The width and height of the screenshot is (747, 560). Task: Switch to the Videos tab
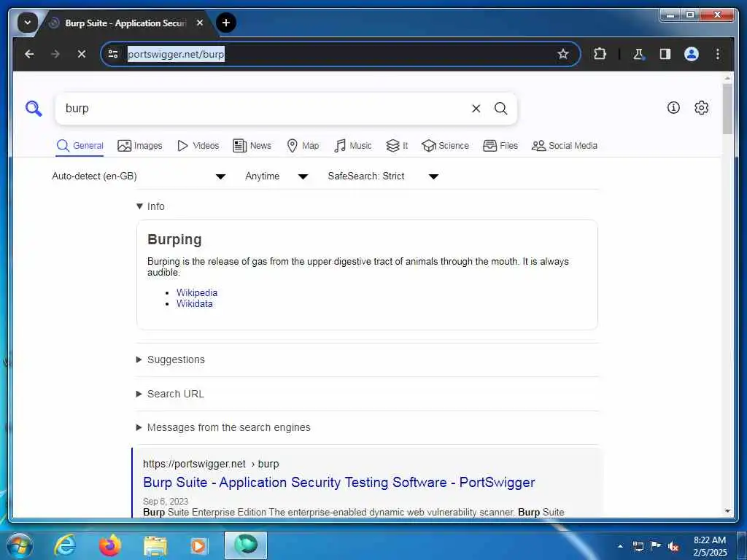point(198,146)
